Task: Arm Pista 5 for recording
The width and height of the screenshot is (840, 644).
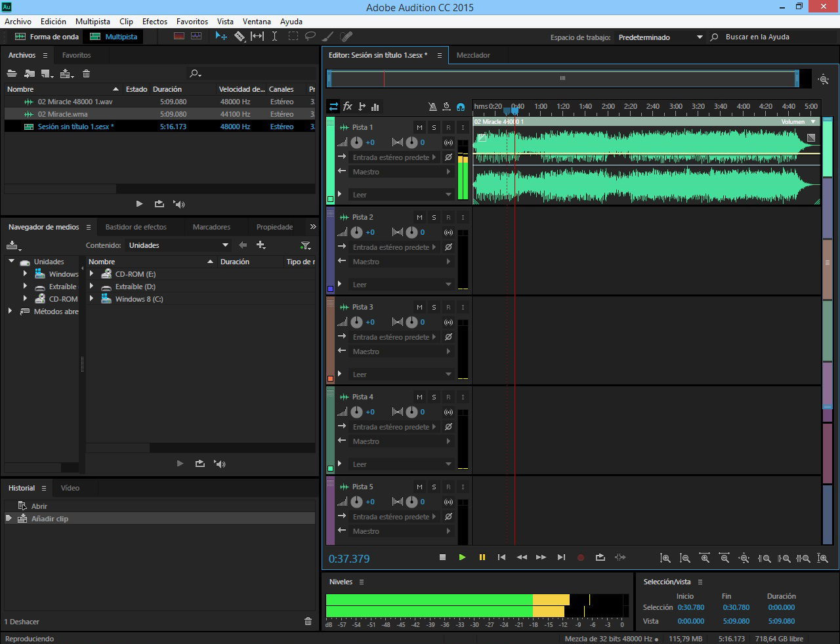Action: point(448,486)
